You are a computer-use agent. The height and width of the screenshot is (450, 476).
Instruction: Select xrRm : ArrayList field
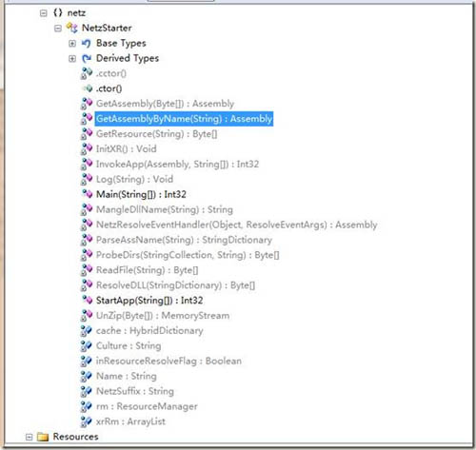(x=130, y=421)
